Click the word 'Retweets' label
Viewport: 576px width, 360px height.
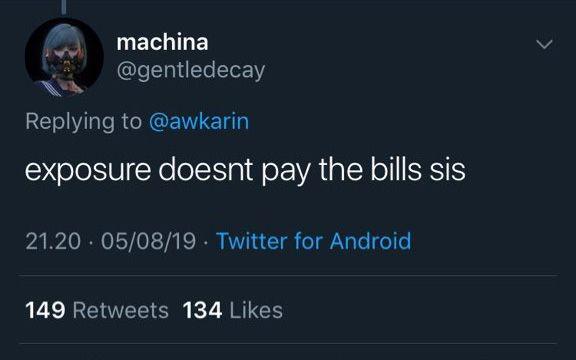[x=120, y=310]
